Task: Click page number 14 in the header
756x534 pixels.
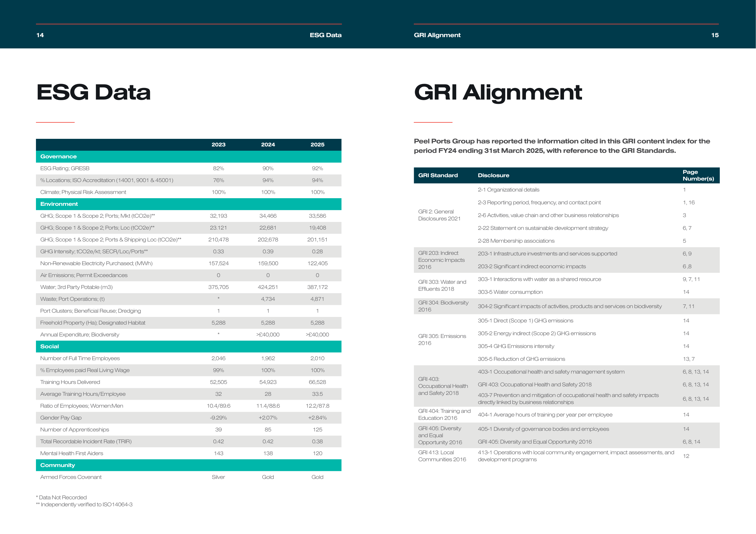Action: tap(40, 35)
